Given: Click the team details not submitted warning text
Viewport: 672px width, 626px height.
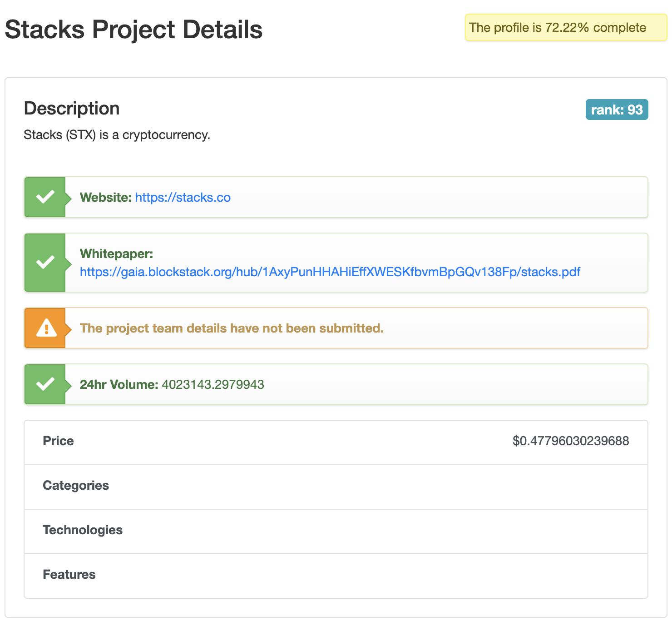Looking at the screenshot, I should [x=232, y=328].
